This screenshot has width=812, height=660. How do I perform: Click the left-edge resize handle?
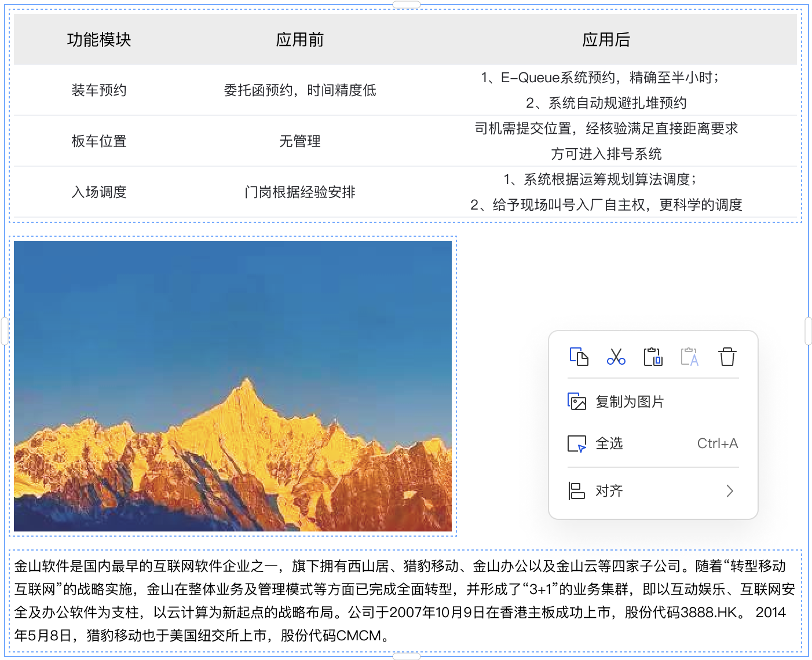[x=3, y=331]
